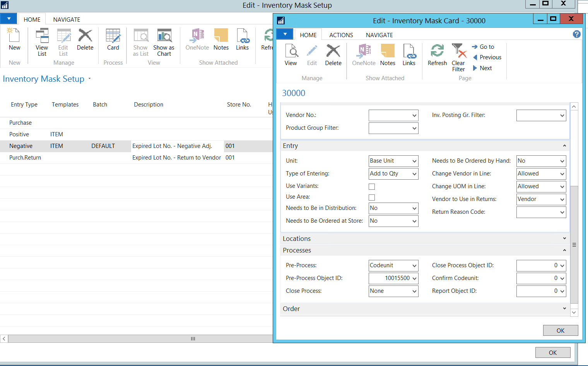Open the help question mark icon
The image size is (588, 366).
point(576,34)
